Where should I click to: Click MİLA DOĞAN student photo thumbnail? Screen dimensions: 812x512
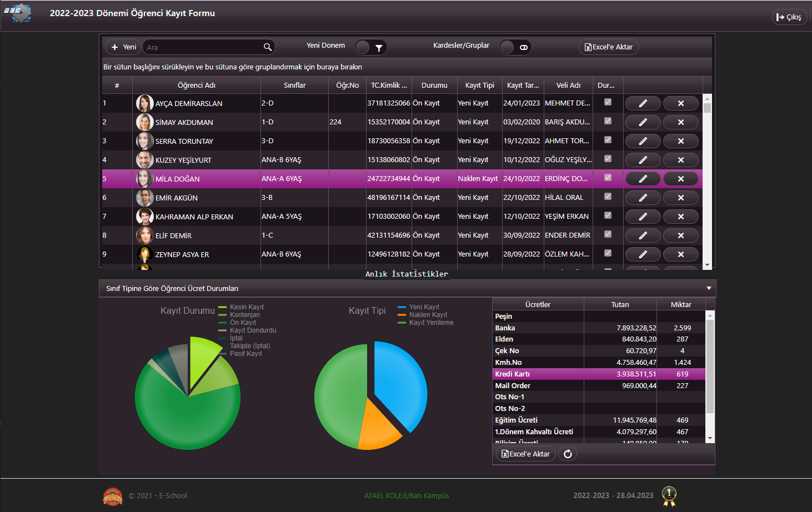144,179
